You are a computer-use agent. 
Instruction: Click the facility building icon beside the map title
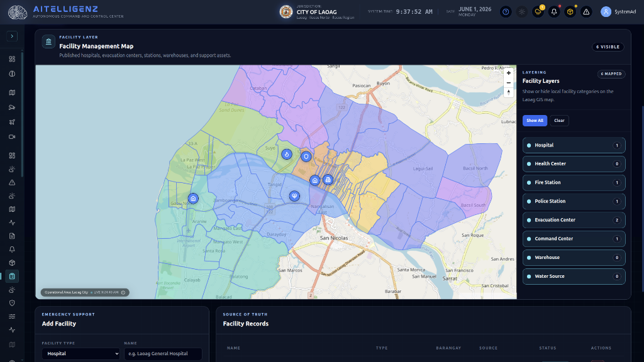point(48,41)
